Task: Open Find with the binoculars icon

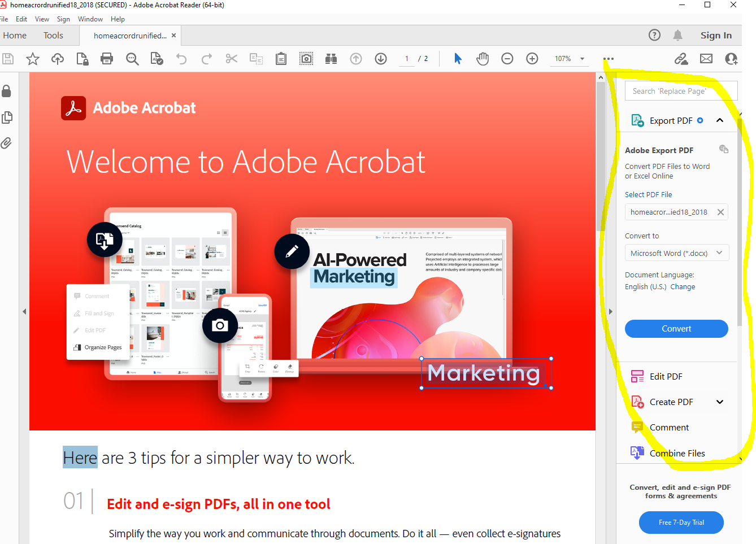Action: click(x=331, y=58)
